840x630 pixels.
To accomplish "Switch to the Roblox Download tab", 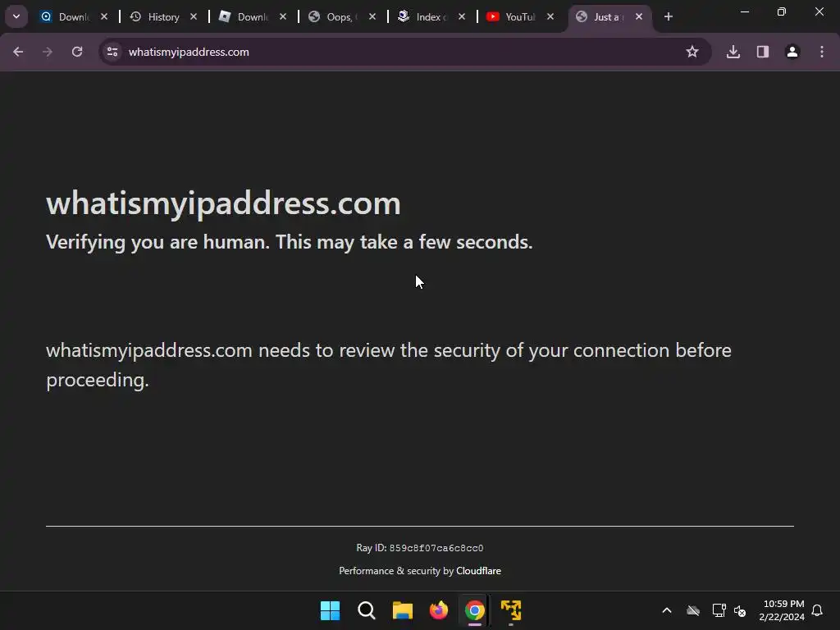I will point(252,17).
